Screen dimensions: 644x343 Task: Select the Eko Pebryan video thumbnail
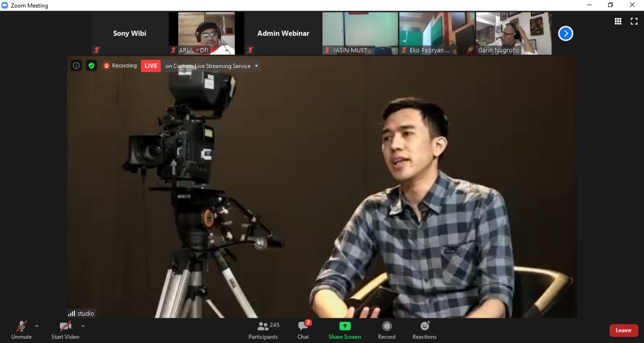pos(437,33)
